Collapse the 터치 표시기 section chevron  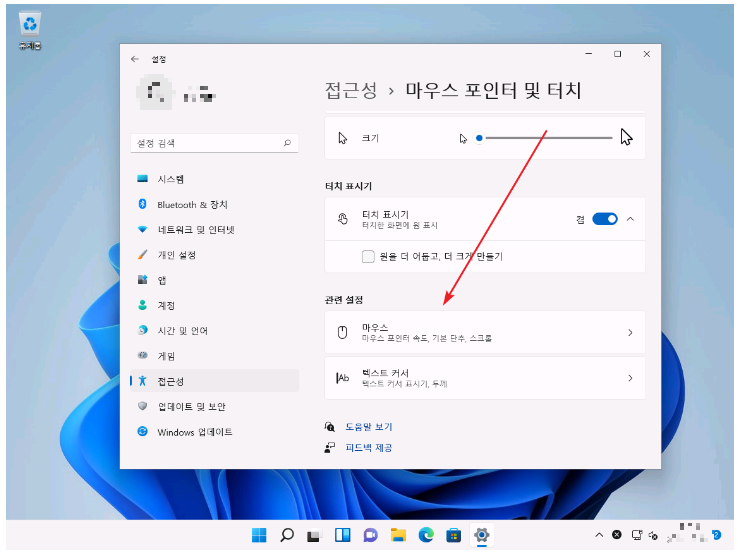(x=631, y=219)
